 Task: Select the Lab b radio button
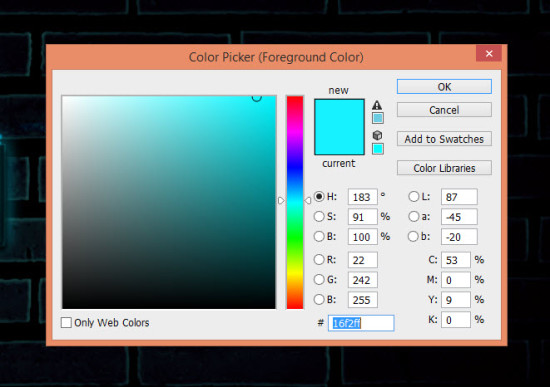point(414,236)
